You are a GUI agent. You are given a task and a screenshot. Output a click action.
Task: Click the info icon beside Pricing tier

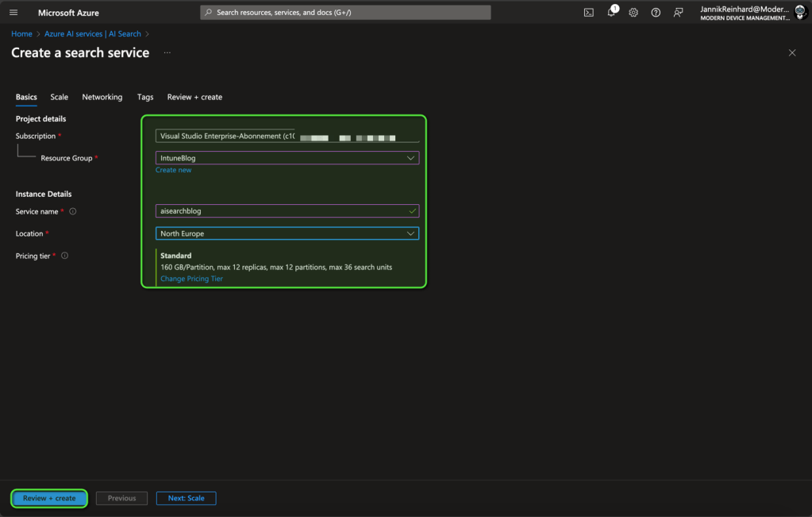65,257
